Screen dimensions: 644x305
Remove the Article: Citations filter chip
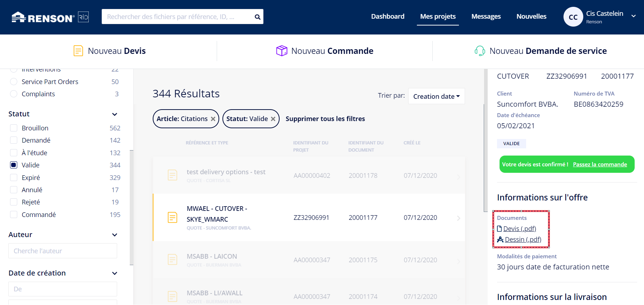[x=213, y=119]
